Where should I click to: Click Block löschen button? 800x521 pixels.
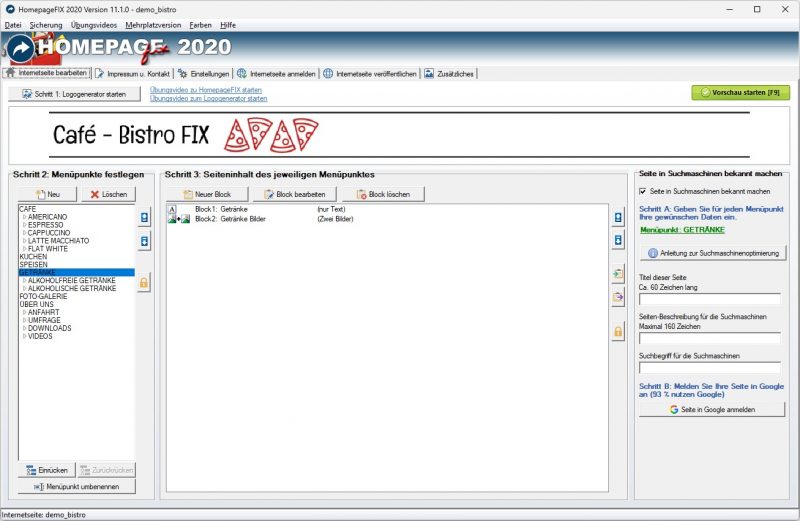(383, 194)
